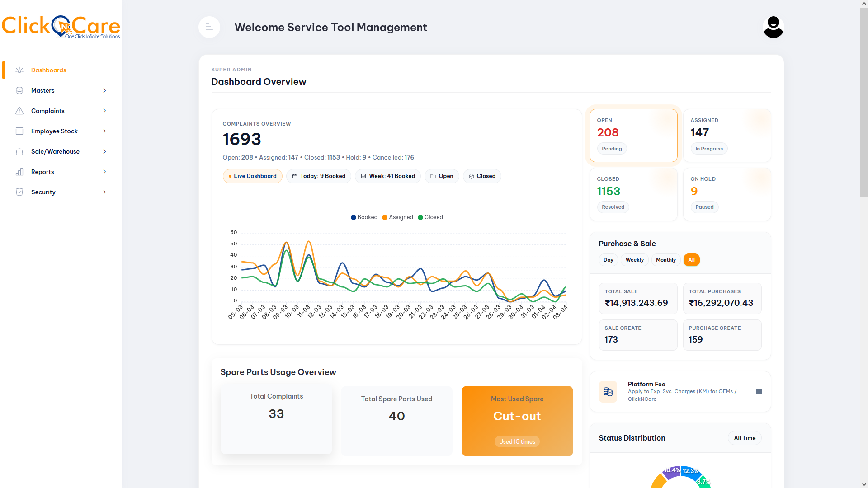The image size is (868, 488).
Task: Select the Monthly filter in Purchase & Sale
Action: coord(665,260)
